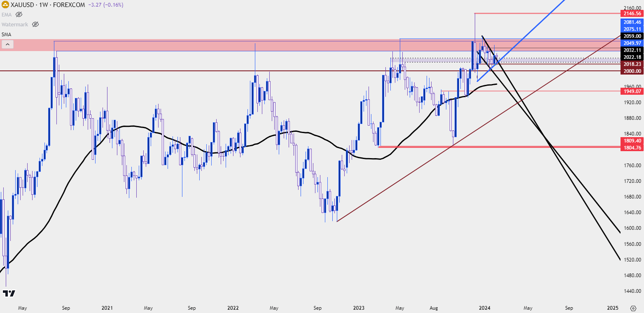Click the 2075.11 blue price label
The image size is (644, 313).
[631, 29]
